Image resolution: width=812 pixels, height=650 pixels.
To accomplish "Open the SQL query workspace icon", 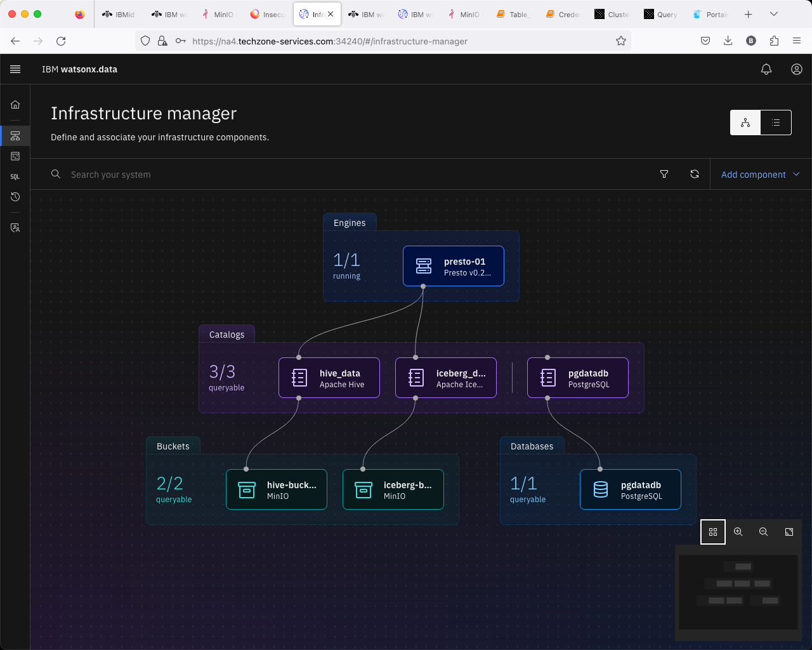I will (15, 176).
